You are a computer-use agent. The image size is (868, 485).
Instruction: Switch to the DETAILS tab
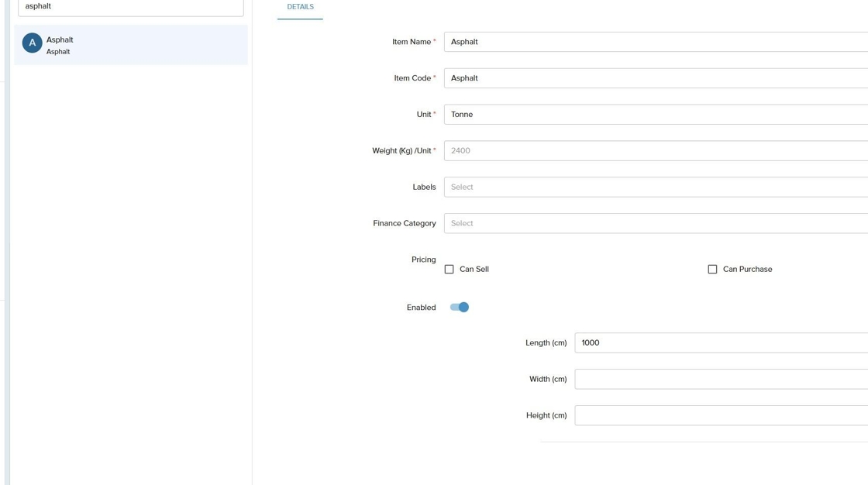pos(300,7)
